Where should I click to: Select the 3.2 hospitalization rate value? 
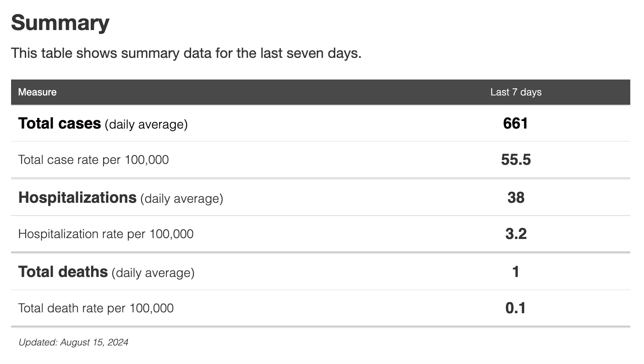516,234
